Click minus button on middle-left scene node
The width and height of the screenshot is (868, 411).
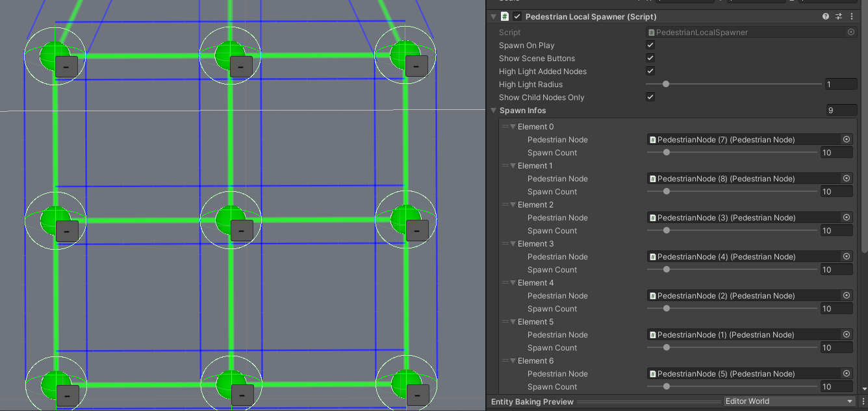coord(67,231)
